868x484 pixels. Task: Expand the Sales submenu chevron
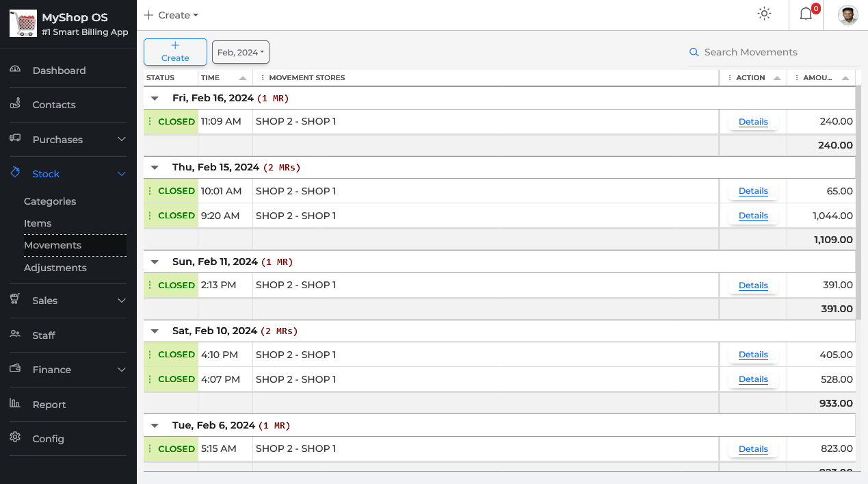point(122,301)
